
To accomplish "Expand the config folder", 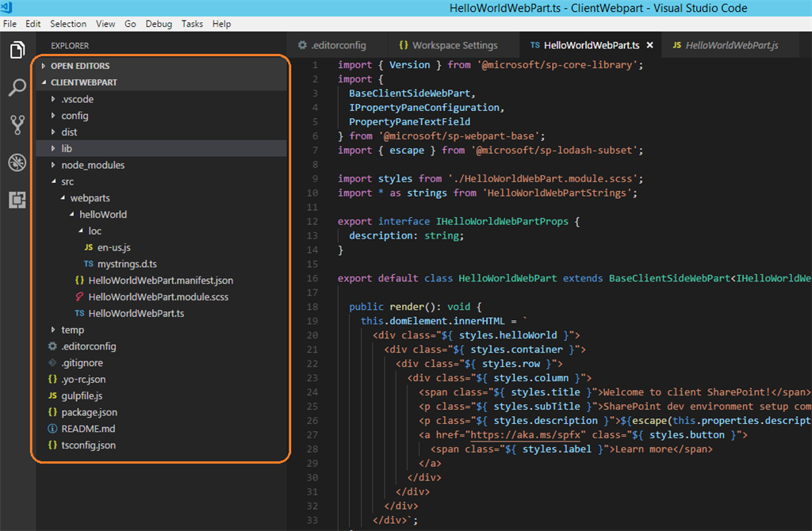I will pyautogui.click(x=75, y=116).
